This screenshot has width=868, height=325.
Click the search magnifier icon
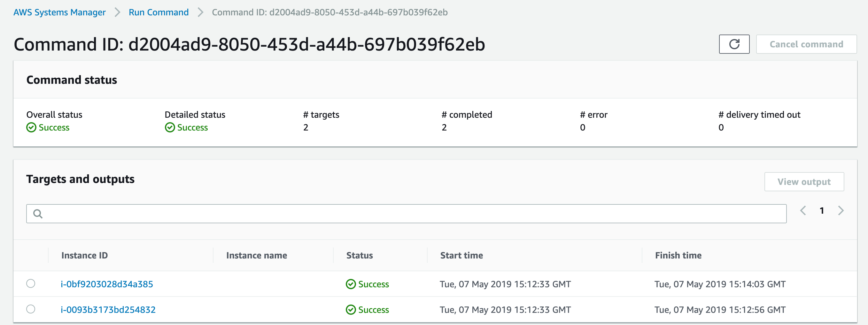pyautogui.click(x=38, y=214)
